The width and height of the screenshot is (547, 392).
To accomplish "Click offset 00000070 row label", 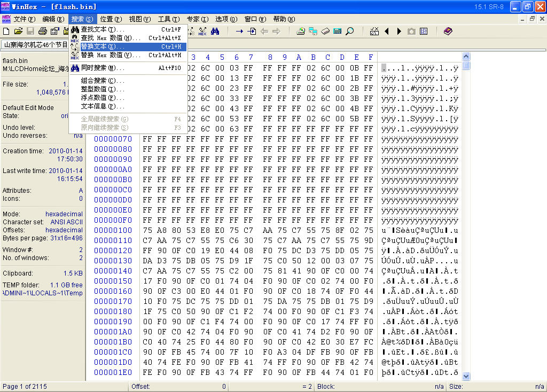I will coord(113,139).
